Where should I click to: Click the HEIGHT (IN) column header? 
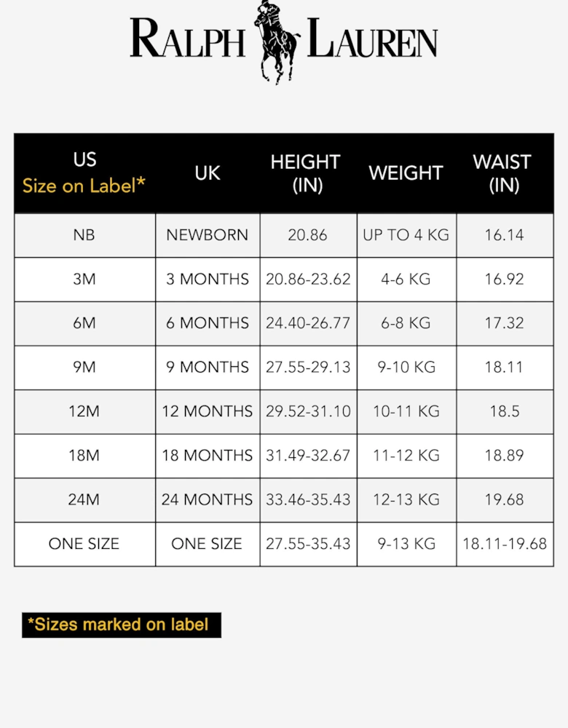306,173
